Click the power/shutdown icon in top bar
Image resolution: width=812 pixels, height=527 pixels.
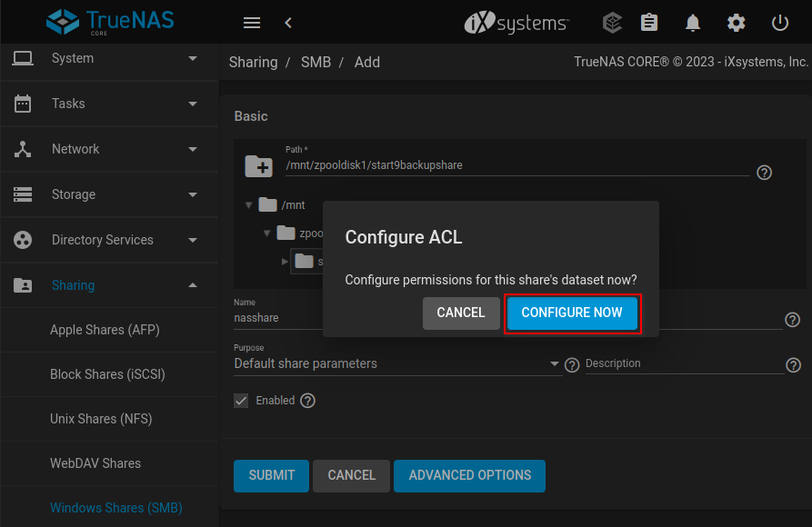779,23
